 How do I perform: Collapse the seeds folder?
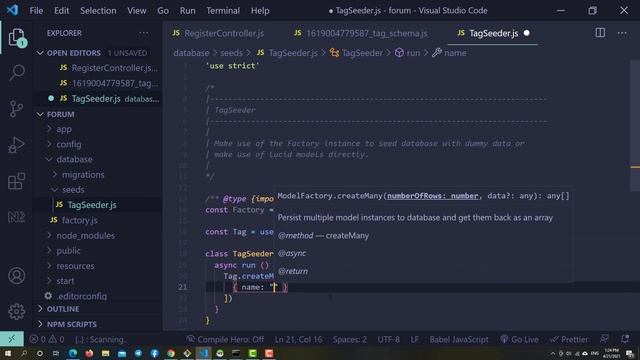(73, 190)
